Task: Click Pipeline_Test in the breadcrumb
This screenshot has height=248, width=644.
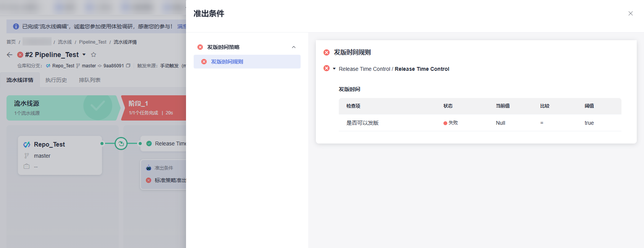Action: click(93, 42)
